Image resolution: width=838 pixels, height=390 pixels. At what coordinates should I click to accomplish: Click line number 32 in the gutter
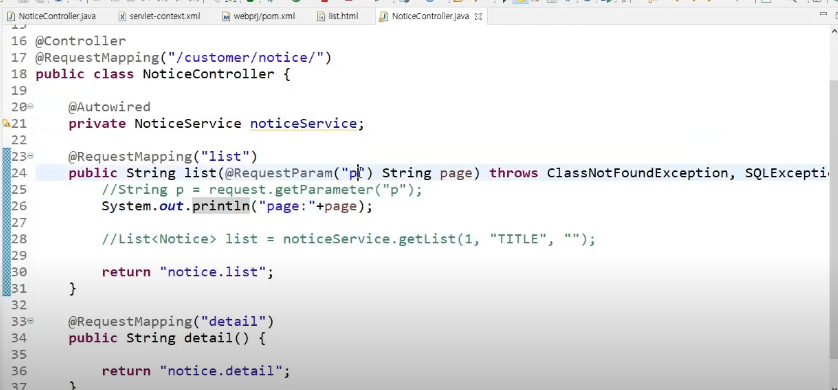[x=19, y=305]
